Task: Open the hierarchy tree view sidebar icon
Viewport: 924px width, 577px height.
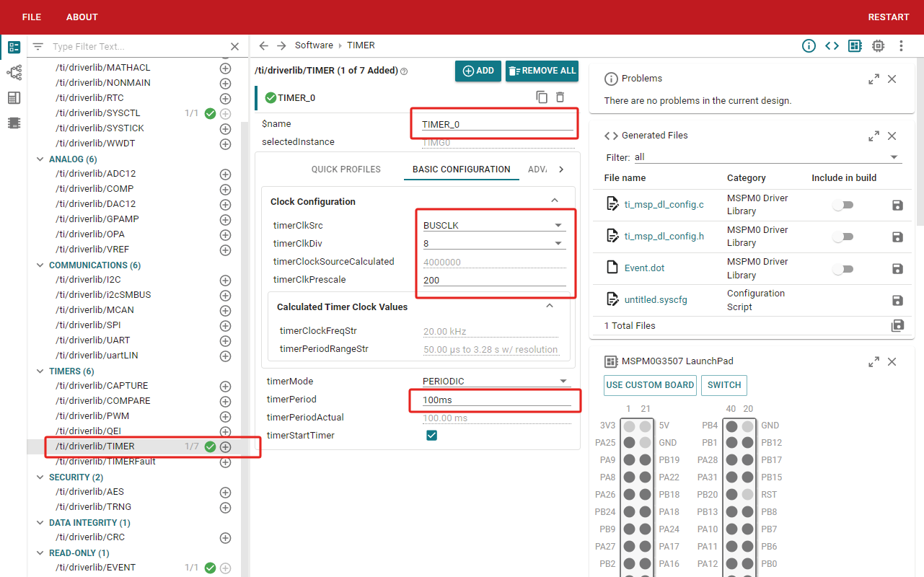Action: pyautogui.click(x=14, y=72)
